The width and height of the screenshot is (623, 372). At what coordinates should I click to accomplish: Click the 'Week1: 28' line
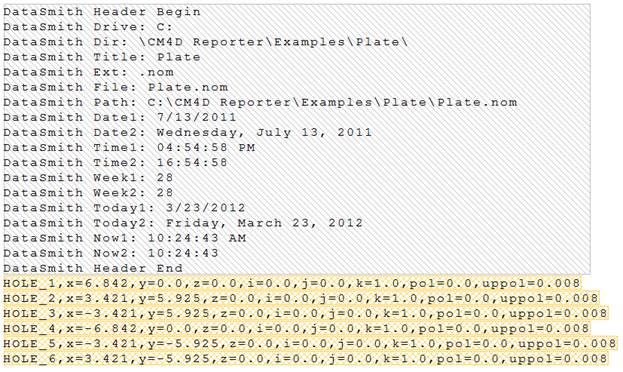point(88,178)
